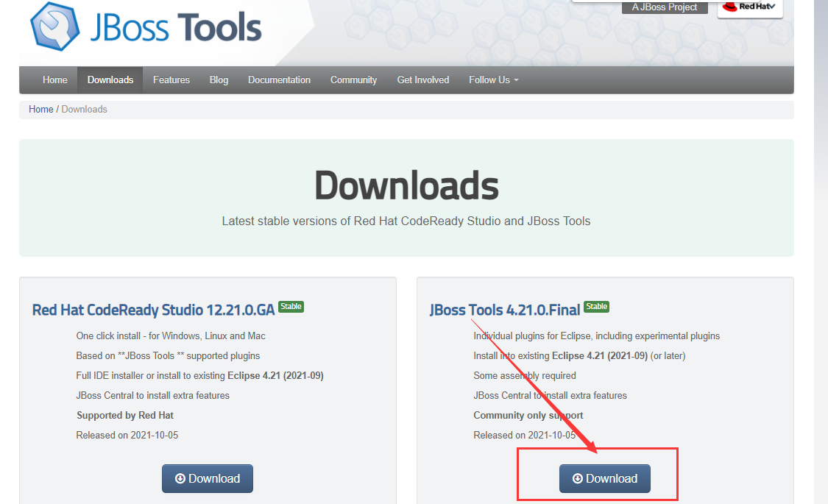Click 'Individual plugins for Eclipse' line

(x=597, y=336)
